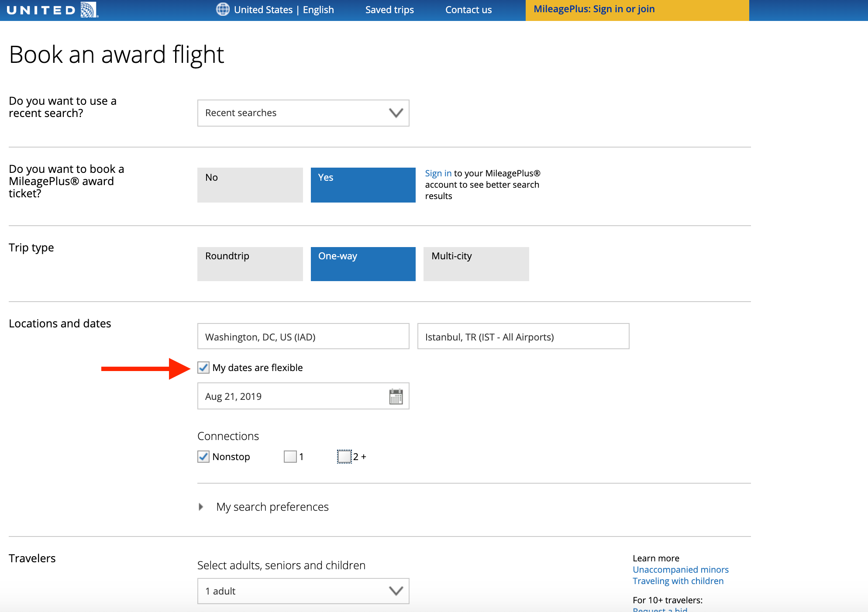The width and height of the screenshot is (868, 612).
Task: Check the 1 connection checkbox
Action: click(x=290, y=457)
